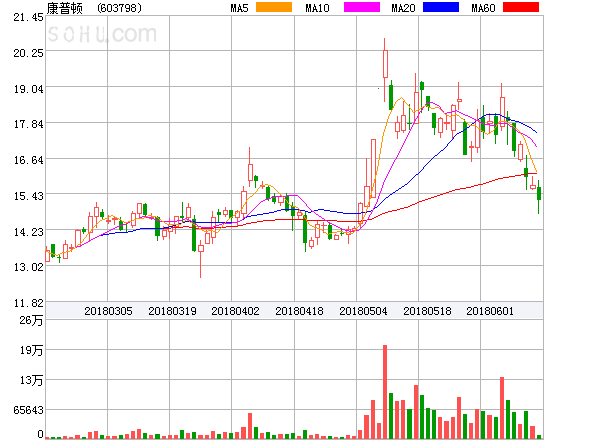Click the tallest red volume bar

pyautogui.click(x=385, y=392)
